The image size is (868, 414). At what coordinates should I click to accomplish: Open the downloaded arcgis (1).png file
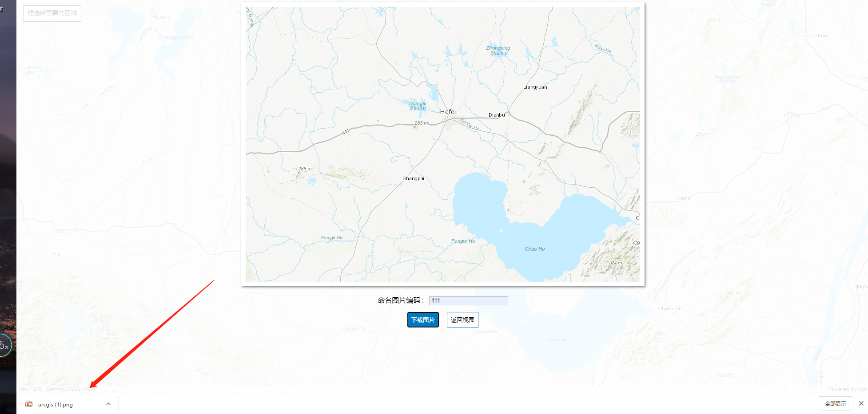click(55, 404)
